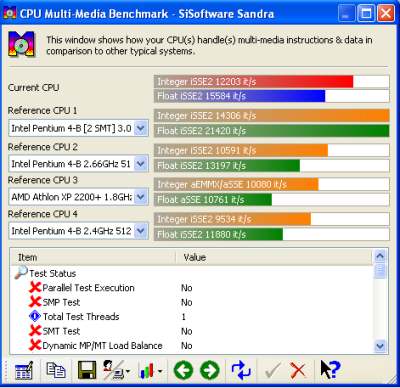The height and width of the screenshot is (388, 400).
Task: Click the Float iSSE2 11880 bar
Action: tap(218, 234)
